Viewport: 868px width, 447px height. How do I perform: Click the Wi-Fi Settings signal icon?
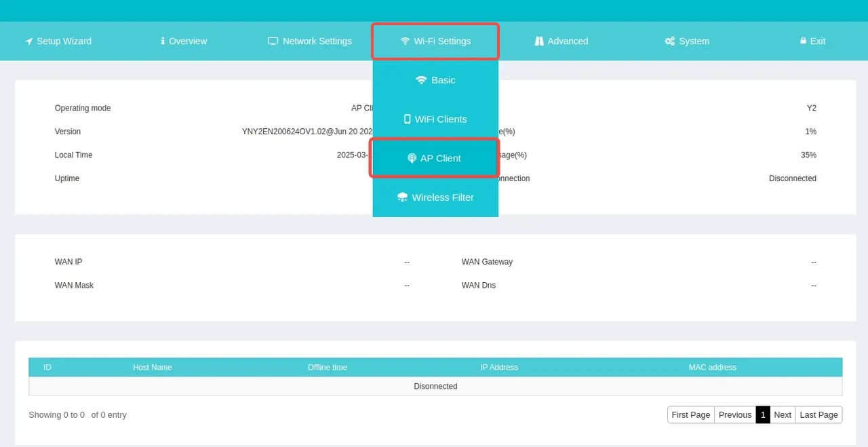tap(405, 41)
